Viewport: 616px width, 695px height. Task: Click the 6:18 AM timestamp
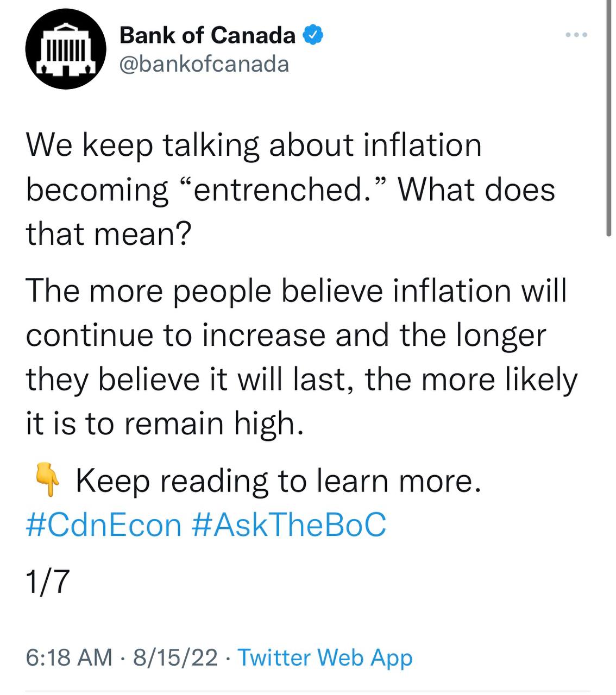[69, 657]
